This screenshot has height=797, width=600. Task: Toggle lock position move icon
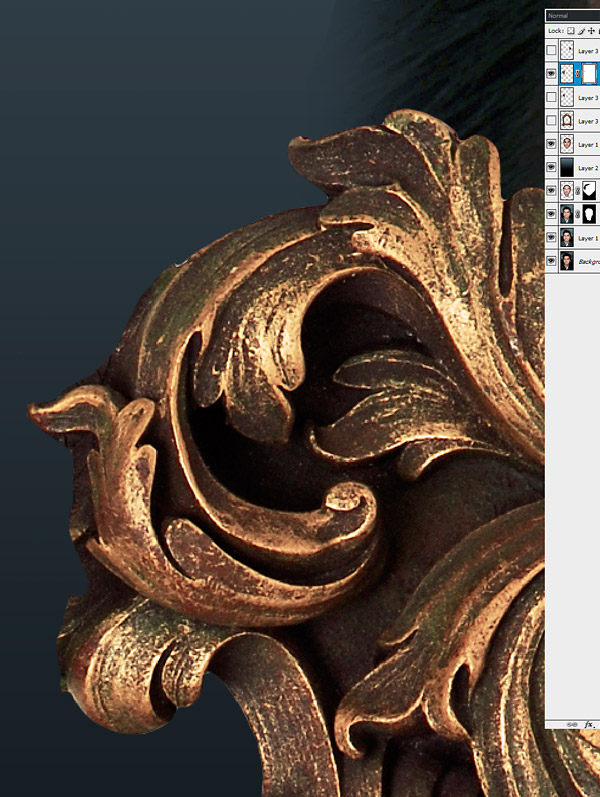[x=591, y=31]
